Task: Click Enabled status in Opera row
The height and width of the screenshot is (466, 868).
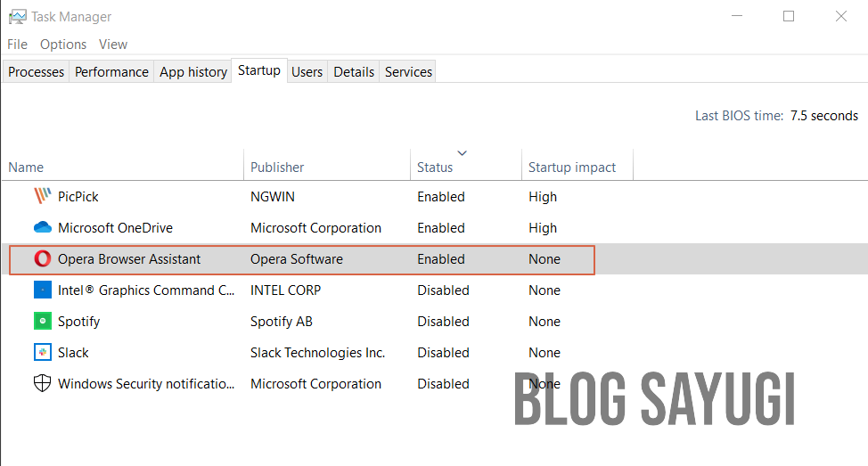Action: (x=441, y=259)
